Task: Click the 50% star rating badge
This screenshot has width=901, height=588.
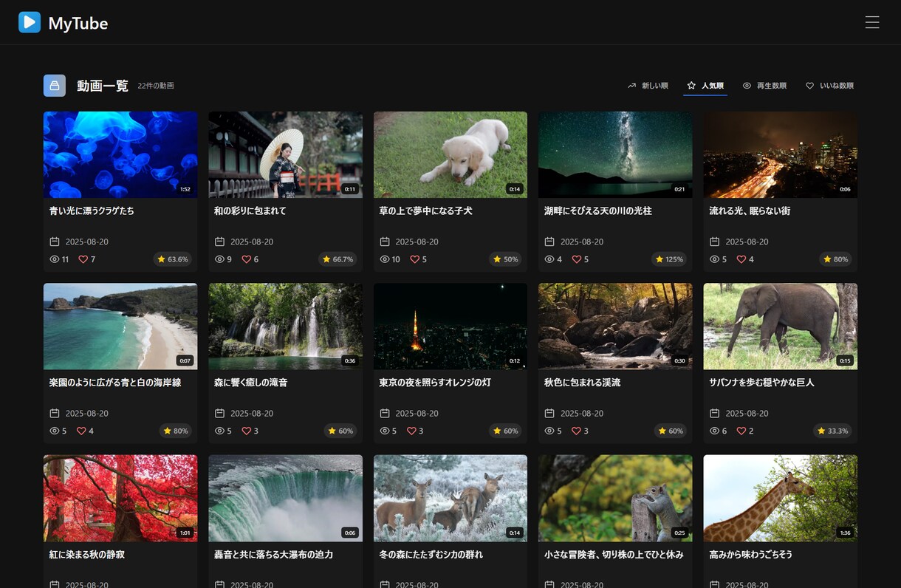Action: (506, 259)
